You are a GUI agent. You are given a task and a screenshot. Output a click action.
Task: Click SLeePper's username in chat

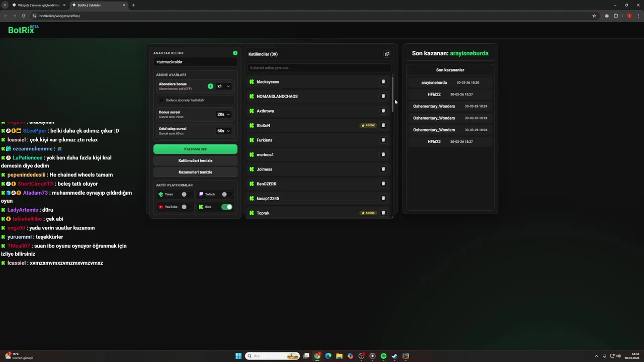tap(35, 131)
